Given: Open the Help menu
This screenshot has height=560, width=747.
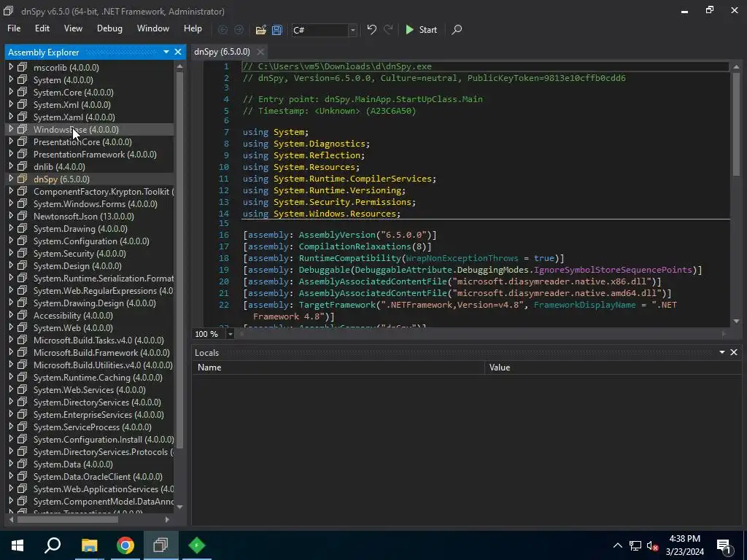Looking at the screenshot, I should (193, 28).
